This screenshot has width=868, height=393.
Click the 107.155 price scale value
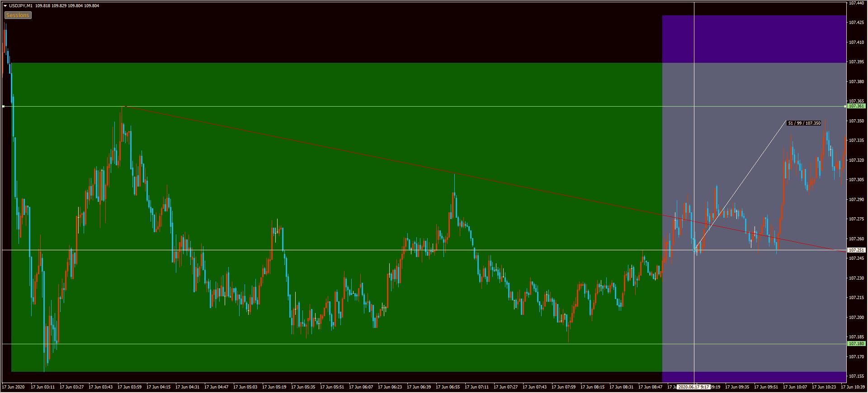(856, 376)
